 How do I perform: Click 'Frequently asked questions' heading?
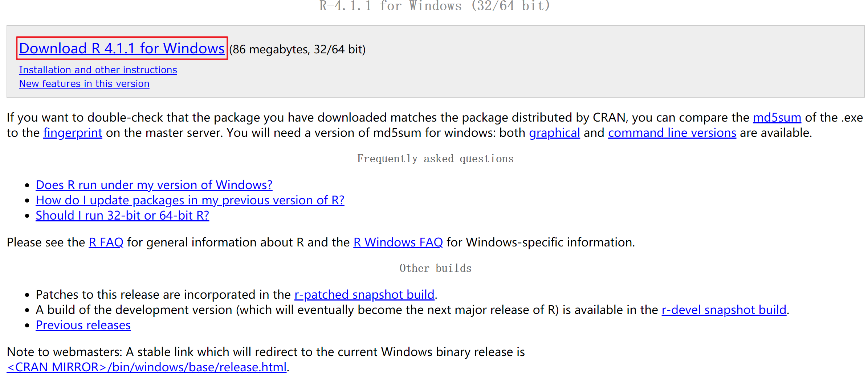(x=435, y=159)
